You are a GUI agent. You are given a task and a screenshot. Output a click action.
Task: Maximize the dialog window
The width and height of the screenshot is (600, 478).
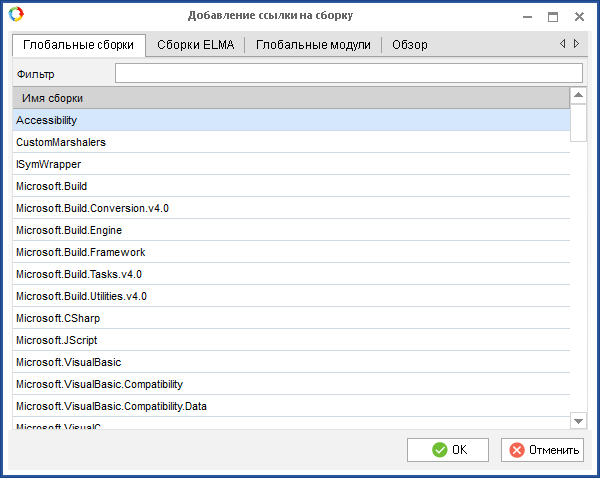pyautogui.click(x=553, y=16)
